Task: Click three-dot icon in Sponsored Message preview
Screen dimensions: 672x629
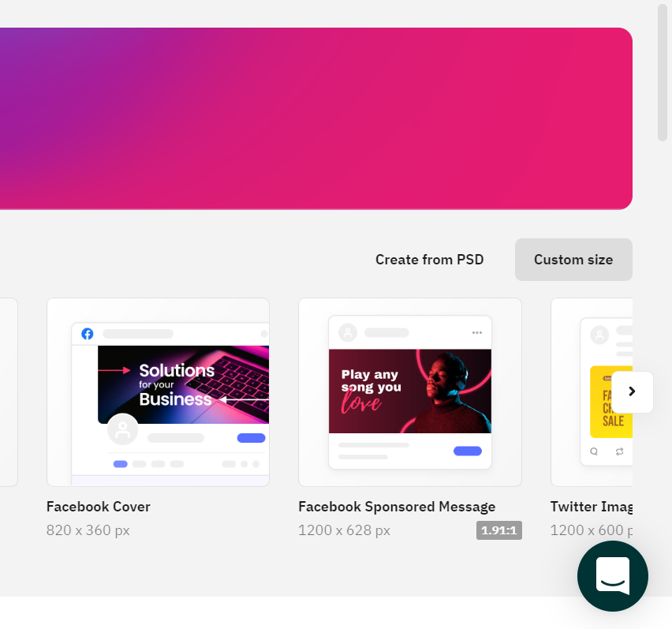Action: [476, 333]
